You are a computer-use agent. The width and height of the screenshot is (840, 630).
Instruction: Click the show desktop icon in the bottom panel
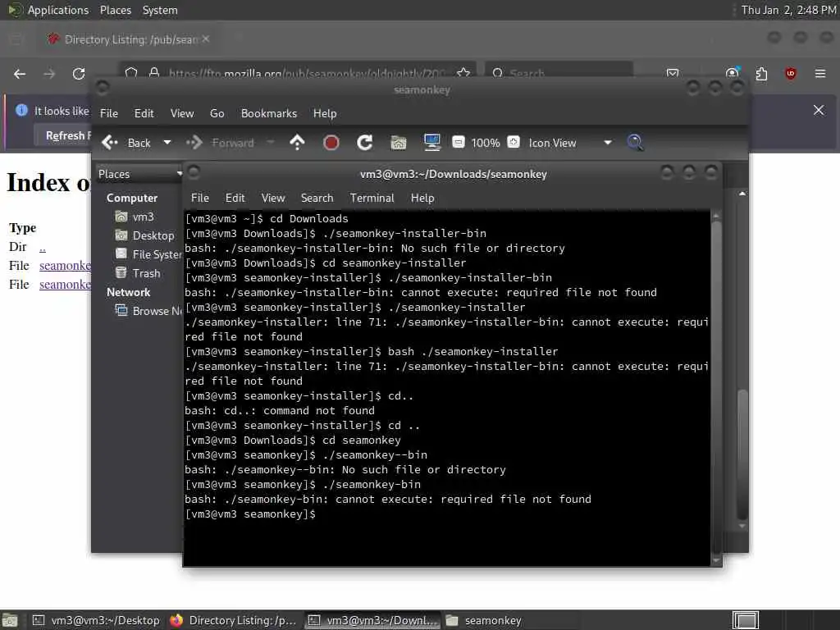click(10, 620)
